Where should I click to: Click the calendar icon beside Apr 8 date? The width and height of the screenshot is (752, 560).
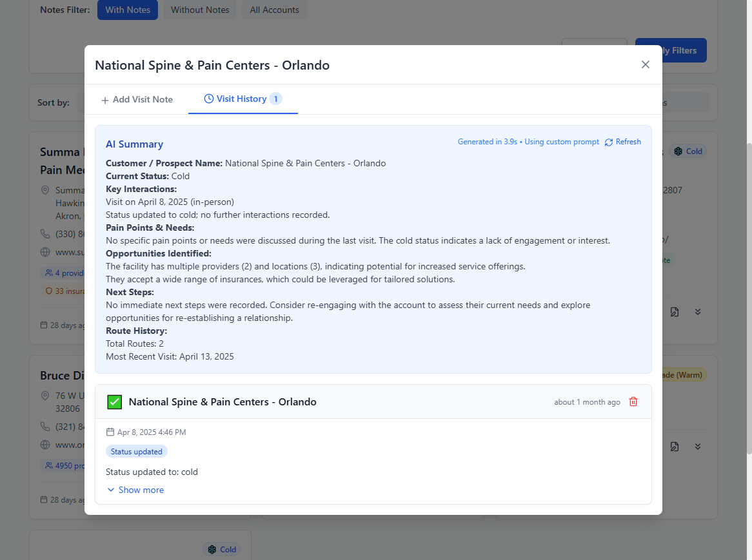click(110, 432)
